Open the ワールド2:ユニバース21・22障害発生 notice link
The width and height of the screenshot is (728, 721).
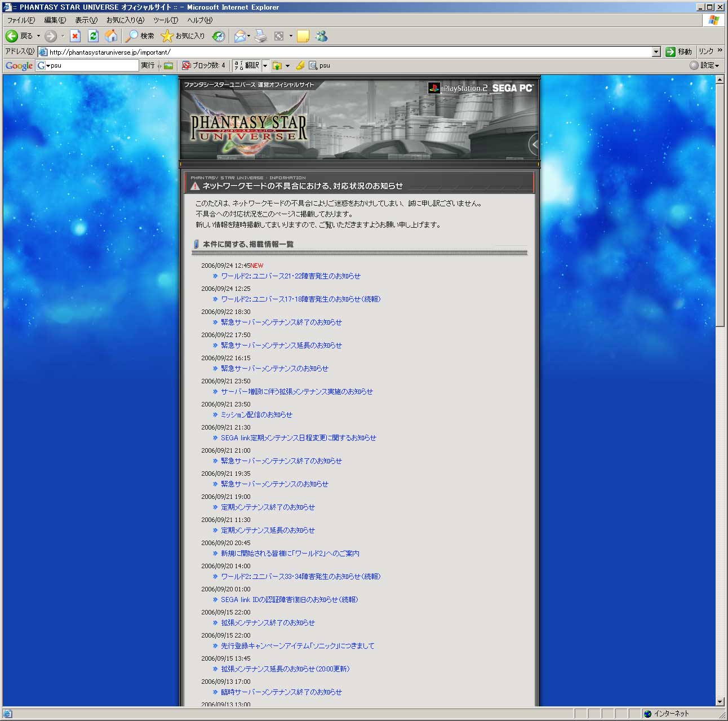tap(290, 276)
